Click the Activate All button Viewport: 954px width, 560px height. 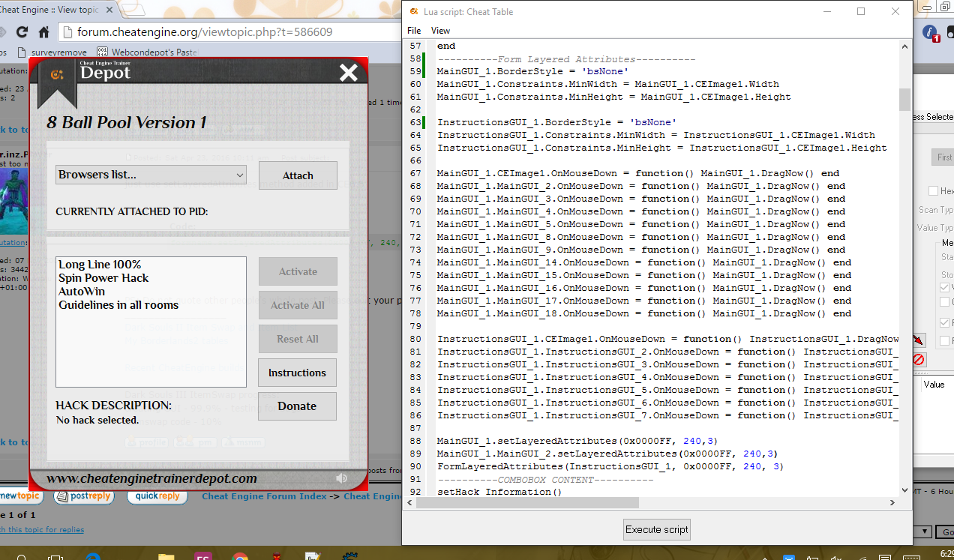(x=298, y=305)
